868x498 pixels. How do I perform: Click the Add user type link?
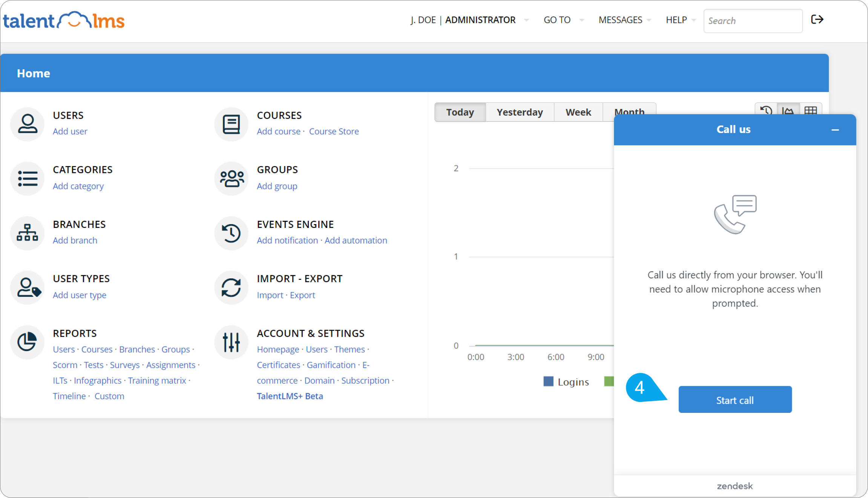point(80,295)
